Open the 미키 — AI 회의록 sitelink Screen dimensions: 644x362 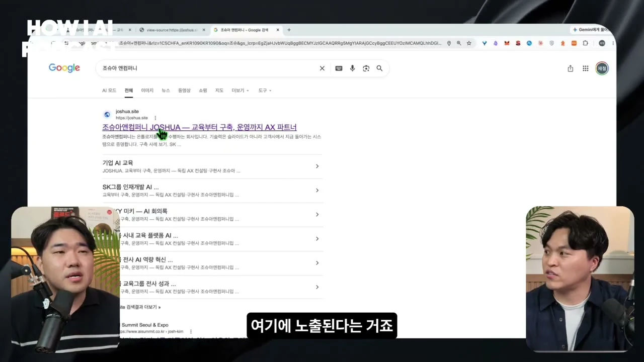144,211
